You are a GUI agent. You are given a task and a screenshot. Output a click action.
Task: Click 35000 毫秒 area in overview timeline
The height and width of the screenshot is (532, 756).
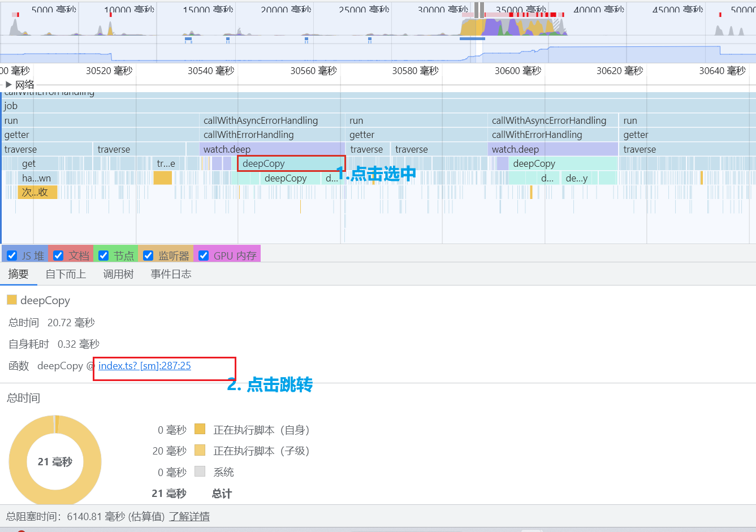(x=520, y=10)
